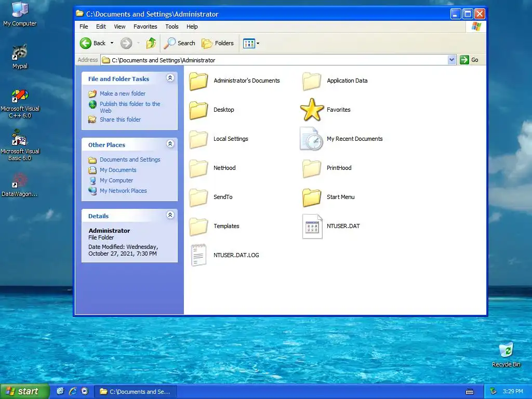The height and width of the screenshot is (399, 532).
Task: Open the Back history dropdown arrow
Action: point(112,43)
